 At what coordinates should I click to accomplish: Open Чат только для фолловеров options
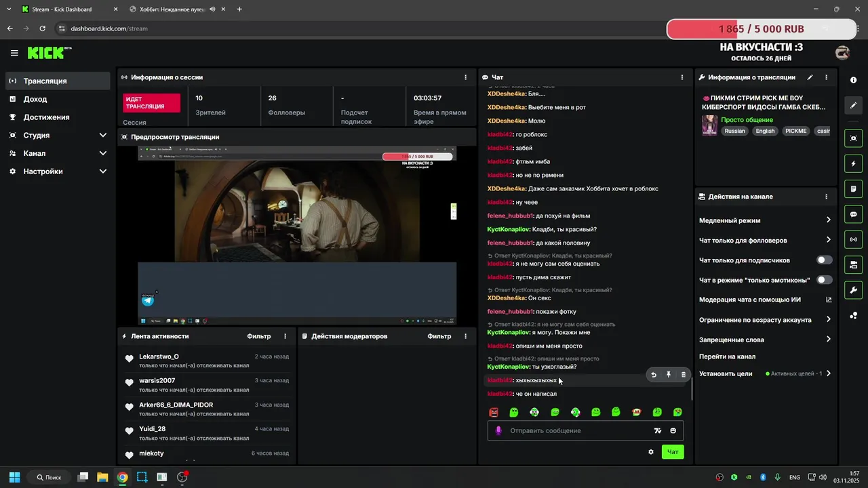(x=765, y=240)
